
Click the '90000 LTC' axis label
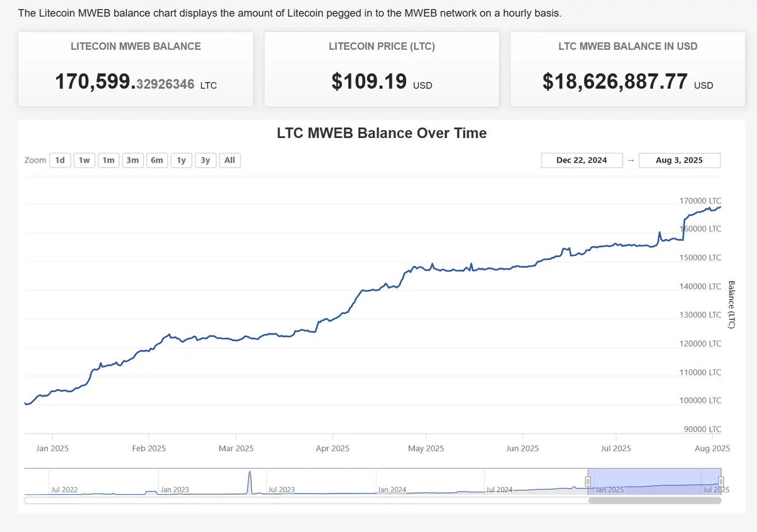pos(702,429)
